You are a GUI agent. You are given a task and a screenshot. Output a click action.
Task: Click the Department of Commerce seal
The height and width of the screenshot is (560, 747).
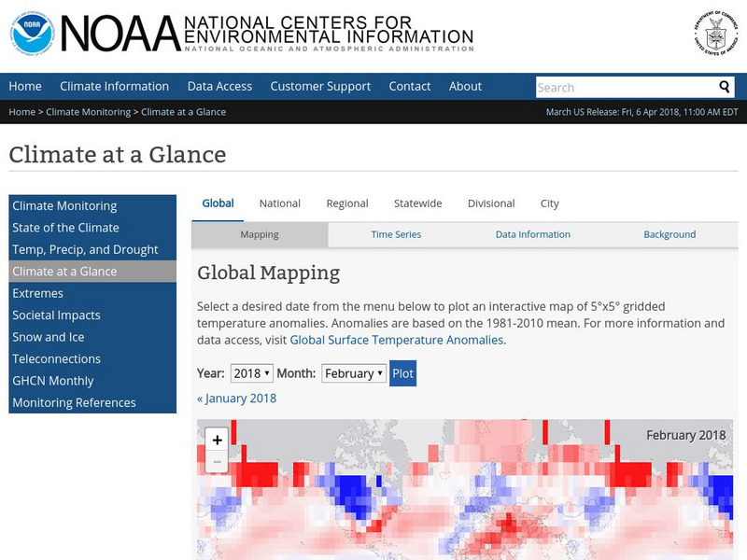(x=715, y=34)
